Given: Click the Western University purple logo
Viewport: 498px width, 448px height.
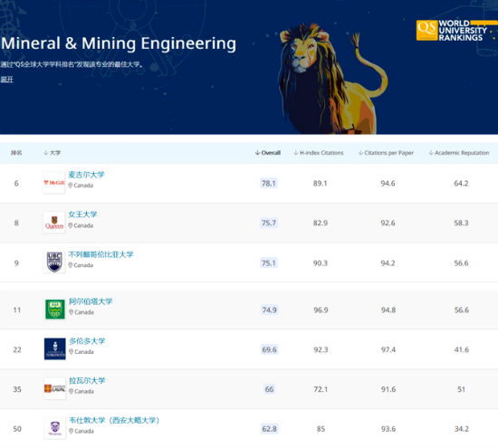Looking at the screenshot, I should tap(55, 428).
